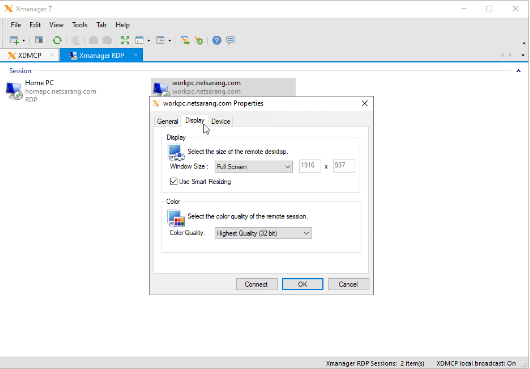Close the Properties dialog with X
This screenshot has width=530, height=369.
[x=365, y=103]
